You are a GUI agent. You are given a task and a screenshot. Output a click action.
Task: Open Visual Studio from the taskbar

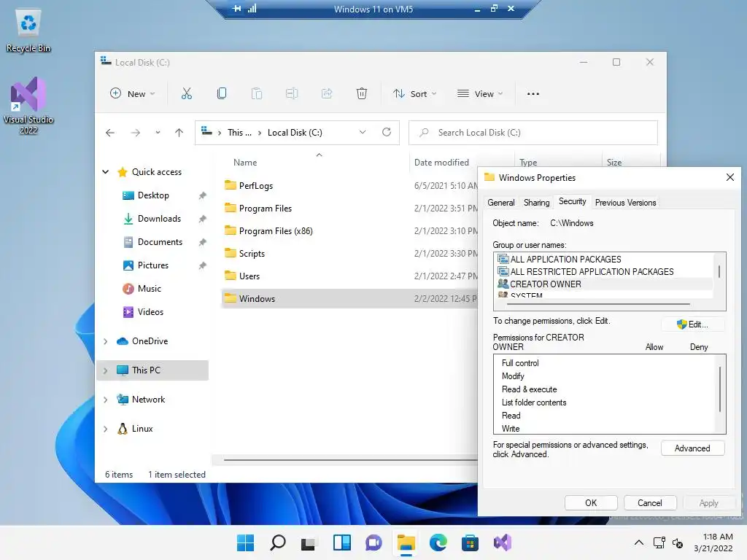click(x=502, y=542)
